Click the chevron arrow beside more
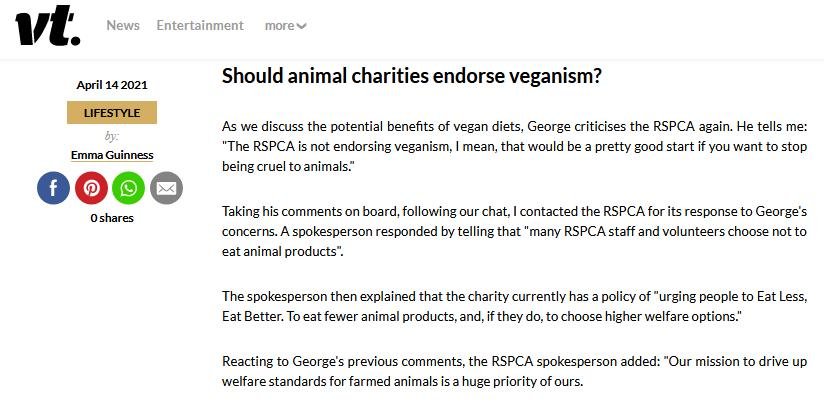 (x=302, y=27)
